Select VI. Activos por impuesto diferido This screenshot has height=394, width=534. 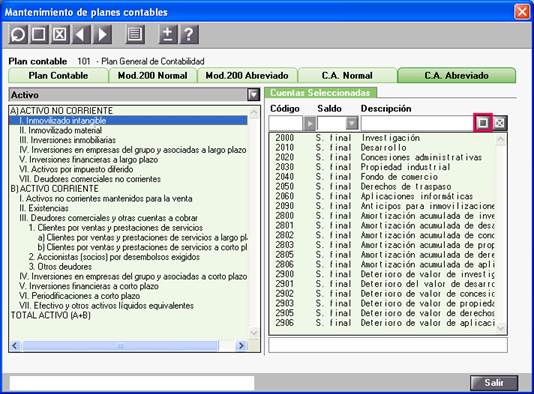[76, 169]
